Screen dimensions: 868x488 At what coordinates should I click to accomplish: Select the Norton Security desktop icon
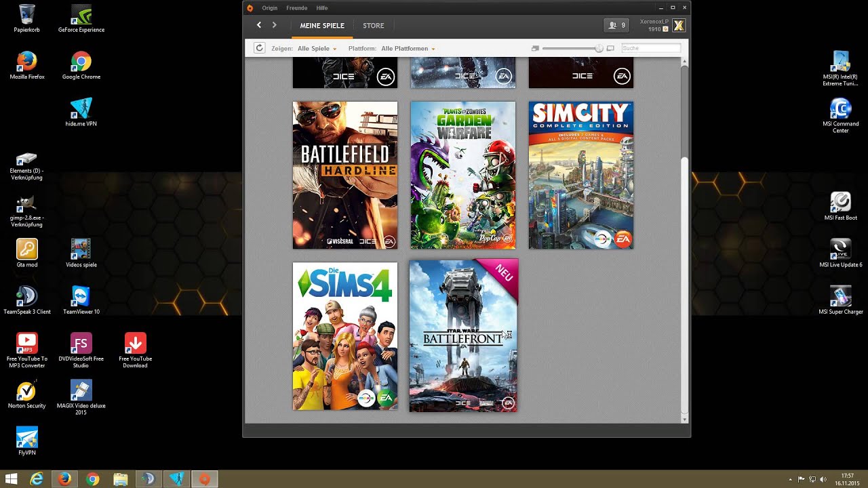click(27, 394)
